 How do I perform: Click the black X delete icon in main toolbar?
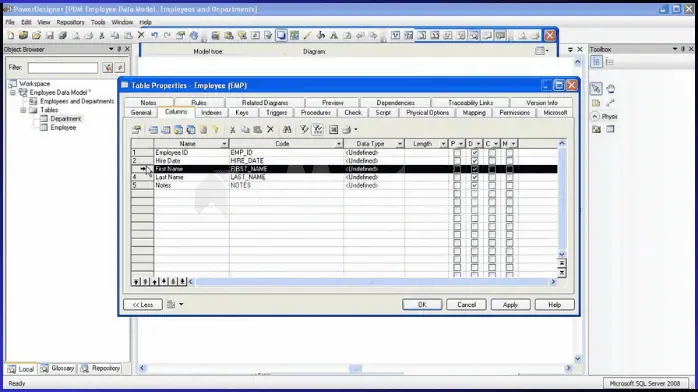click(x=141, y=35)
